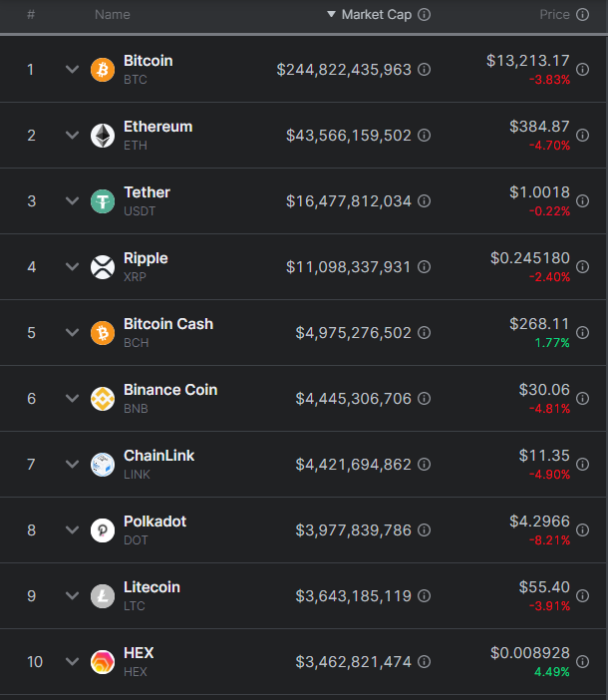Click the Tether logo icon
Screen dimensions: 608x700
tap(103, 201)
